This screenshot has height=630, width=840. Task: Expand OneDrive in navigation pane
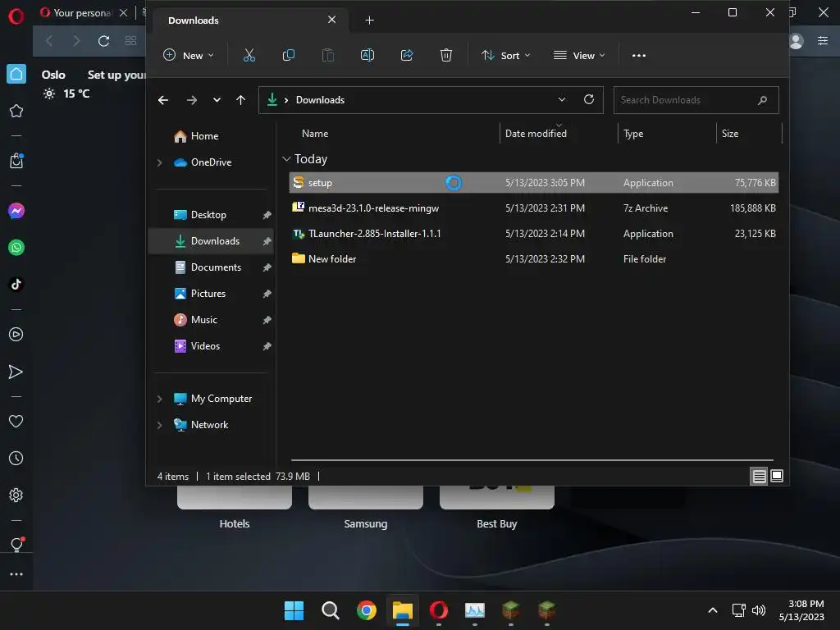160,162
